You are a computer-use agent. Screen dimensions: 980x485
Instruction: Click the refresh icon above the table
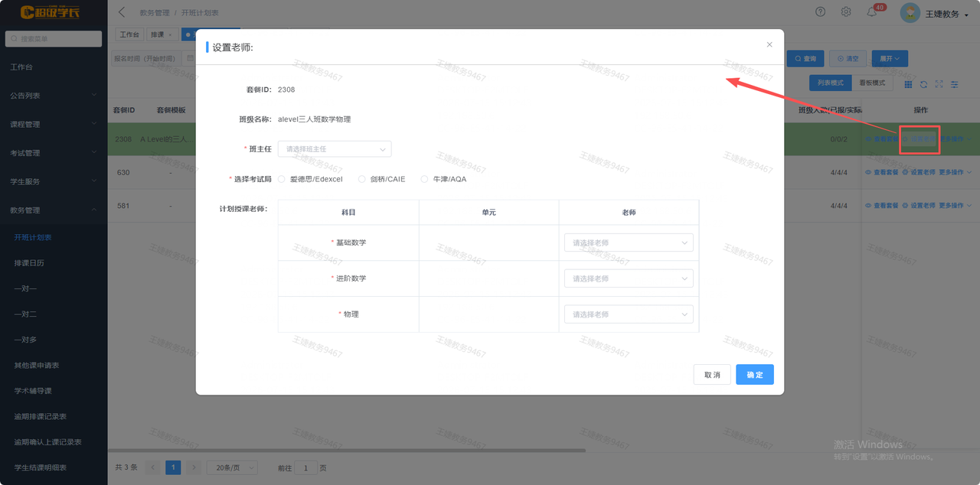click(x=924, y=84)
